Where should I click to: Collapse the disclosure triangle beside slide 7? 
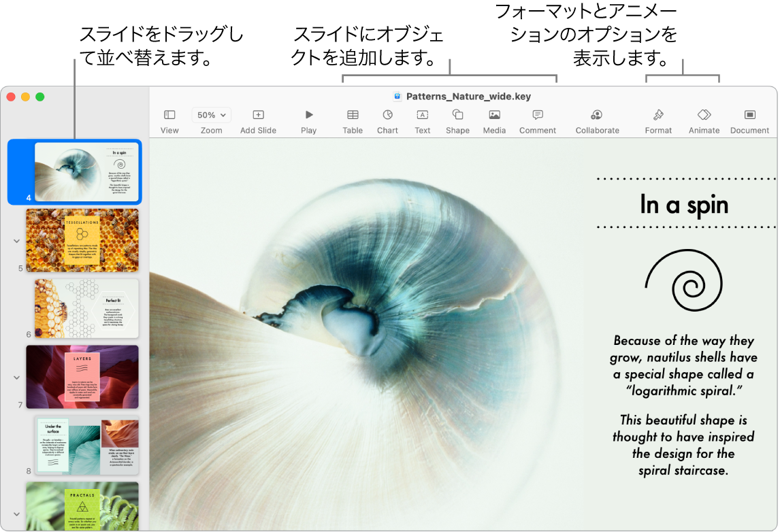coord(16,377)
